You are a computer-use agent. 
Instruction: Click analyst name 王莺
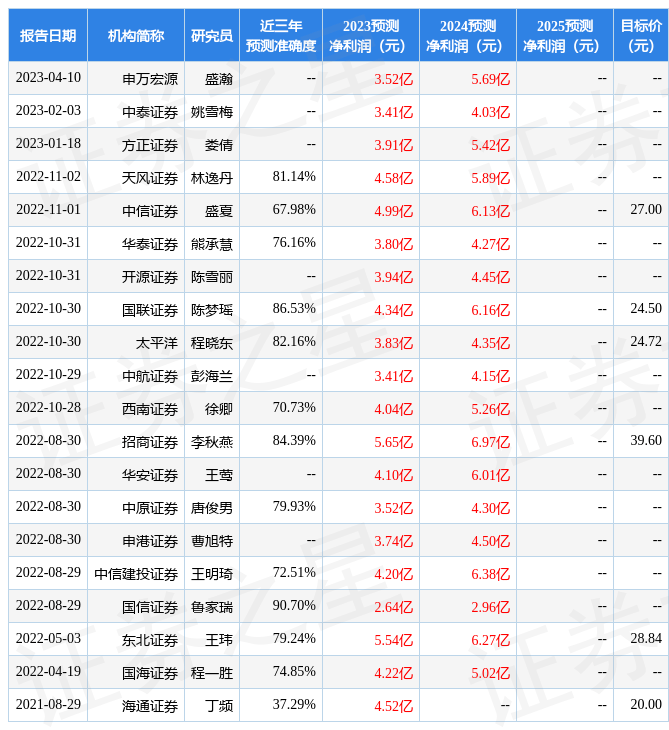tap(219, 475)
